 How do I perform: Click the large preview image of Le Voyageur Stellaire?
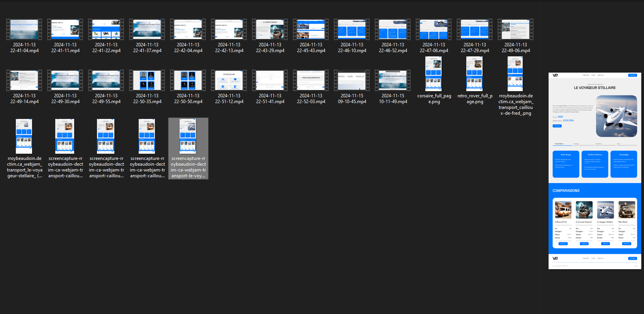[595, 171]
